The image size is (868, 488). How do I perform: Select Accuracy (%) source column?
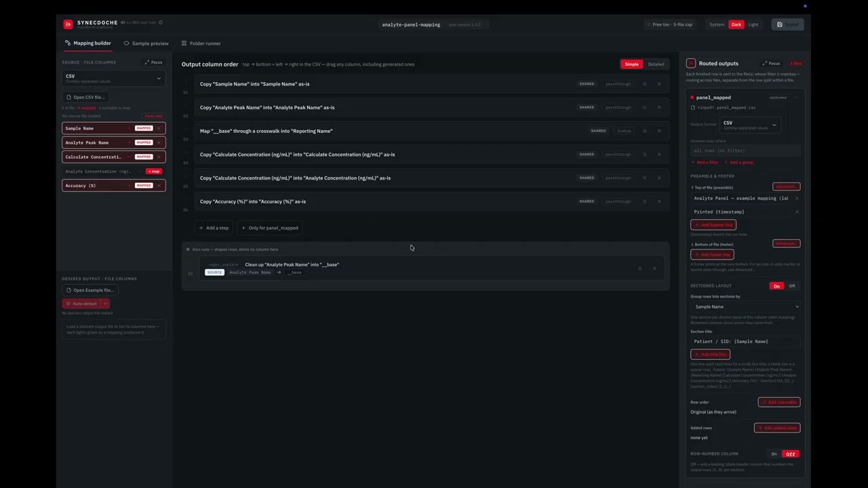(113, 185)
